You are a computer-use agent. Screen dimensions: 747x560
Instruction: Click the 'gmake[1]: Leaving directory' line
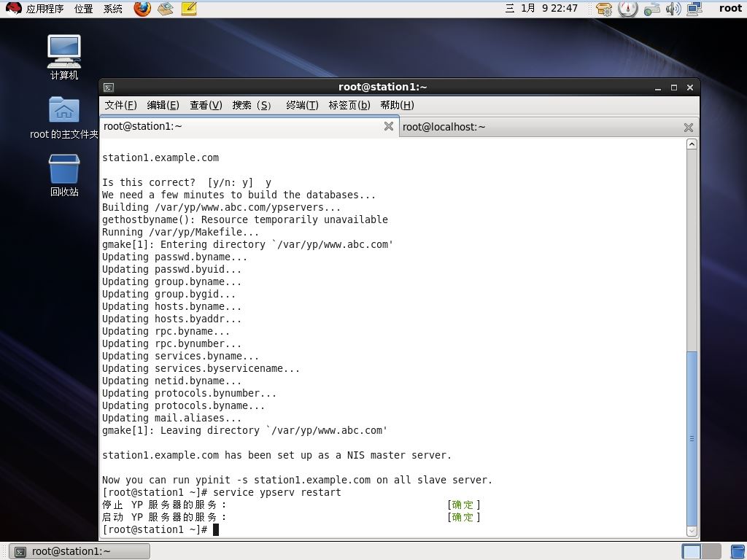(x=244, y=430)
